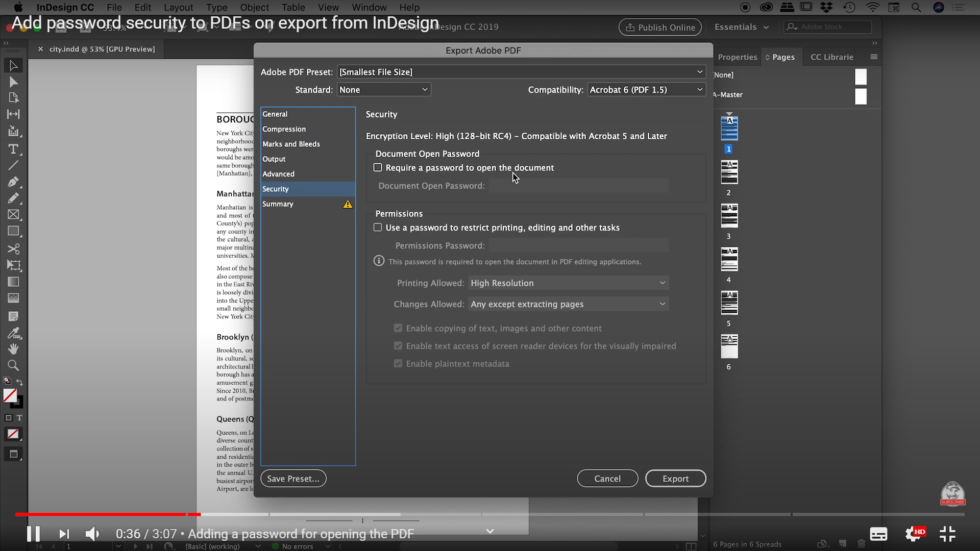
Task: Click the Wi-Fi status icon
Action: pos(873,7)
